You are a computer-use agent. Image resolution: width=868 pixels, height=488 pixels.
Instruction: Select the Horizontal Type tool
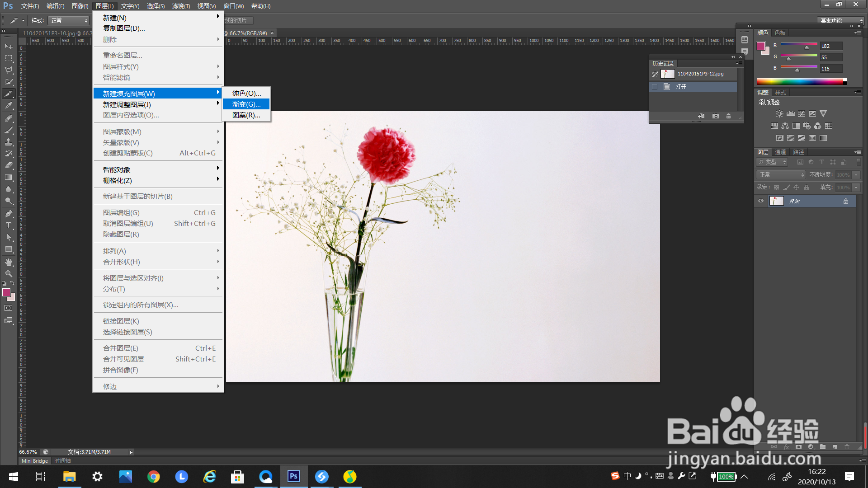coord(8,225)
